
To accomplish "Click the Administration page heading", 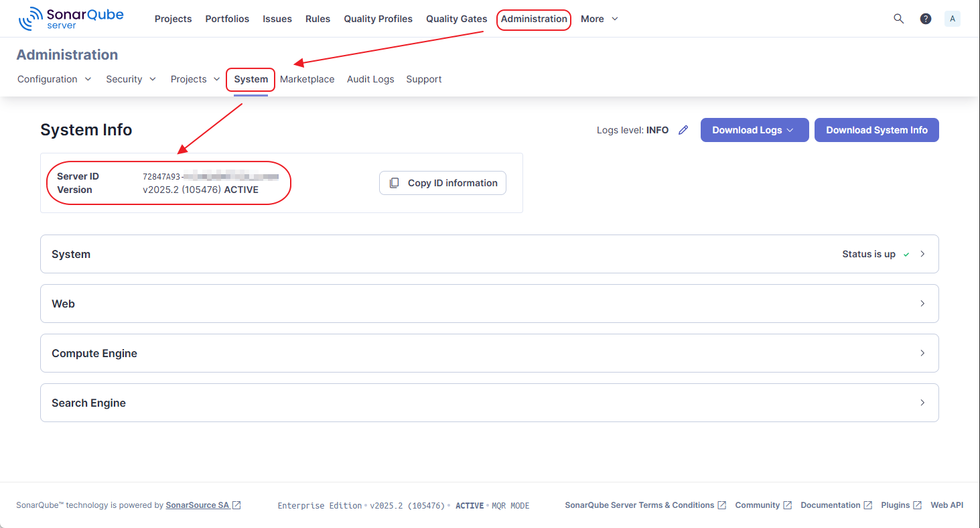I will click(67, 55).
